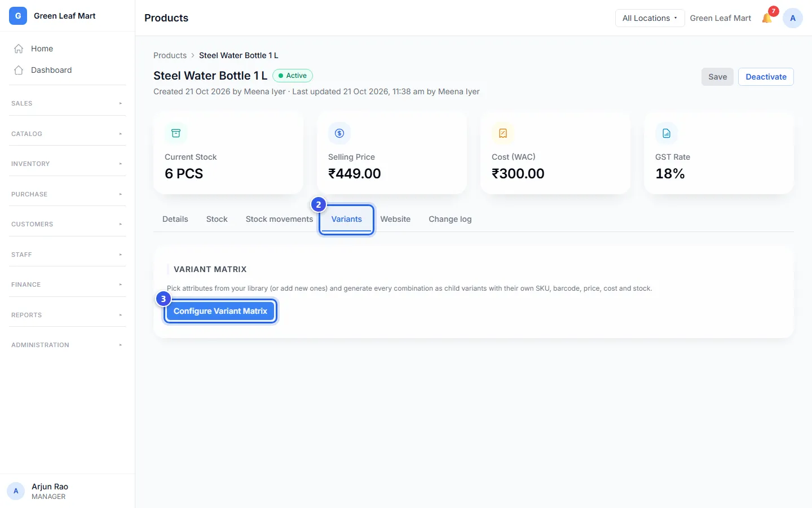Viewport: 812px width, 508px height.
Task: View the Change log tab
Action: click(x=450, y=219)
